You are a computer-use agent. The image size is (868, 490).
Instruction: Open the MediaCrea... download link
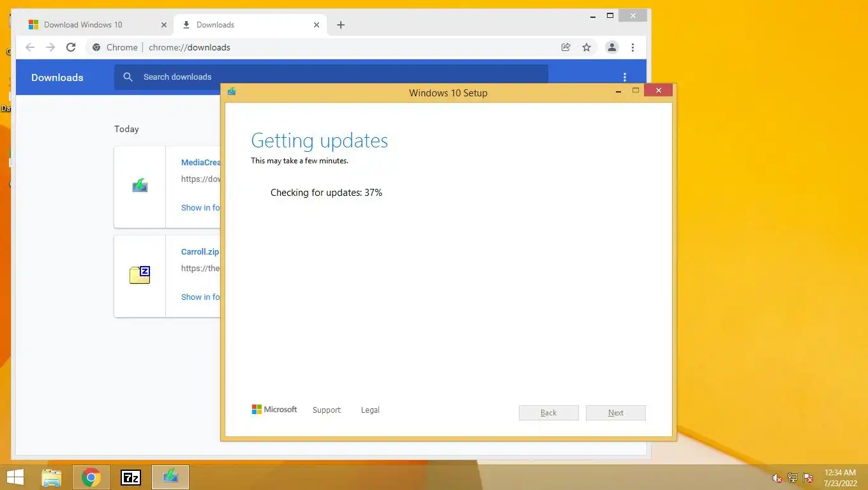click(x=200, y=163)
